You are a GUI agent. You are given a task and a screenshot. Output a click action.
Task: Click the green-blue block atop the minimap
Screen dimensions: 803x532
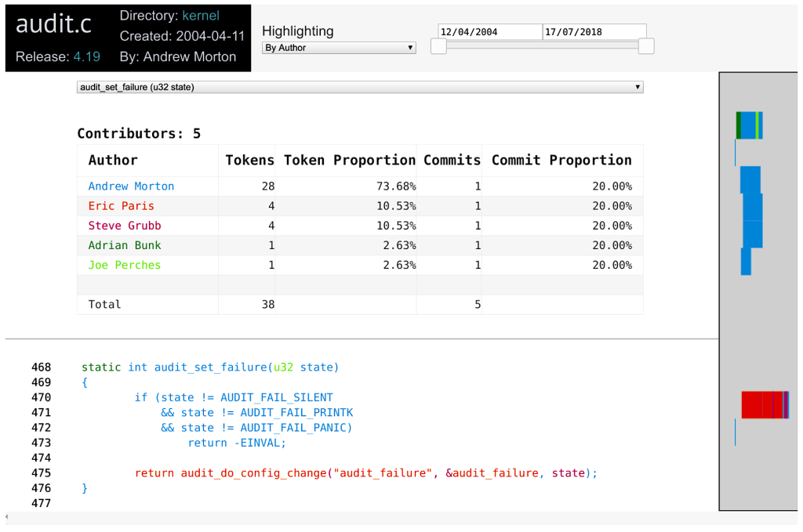pos(749,125)
